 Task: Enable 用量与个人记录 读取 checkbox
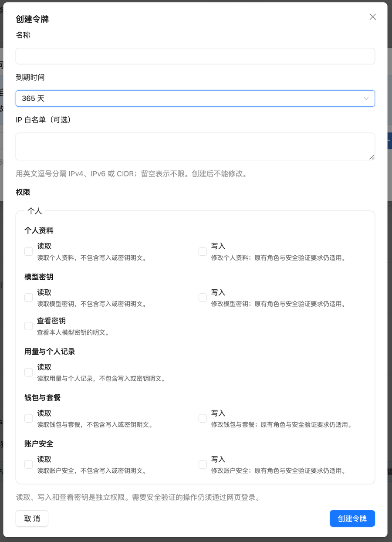(28, 372)
